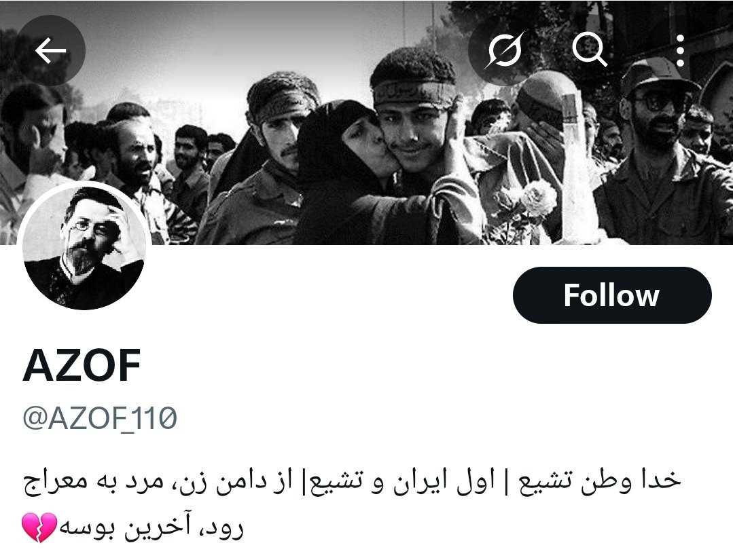Open the three-dot more options menu
Viewport: 733px width, 560px height.
(x=680, y=50)
